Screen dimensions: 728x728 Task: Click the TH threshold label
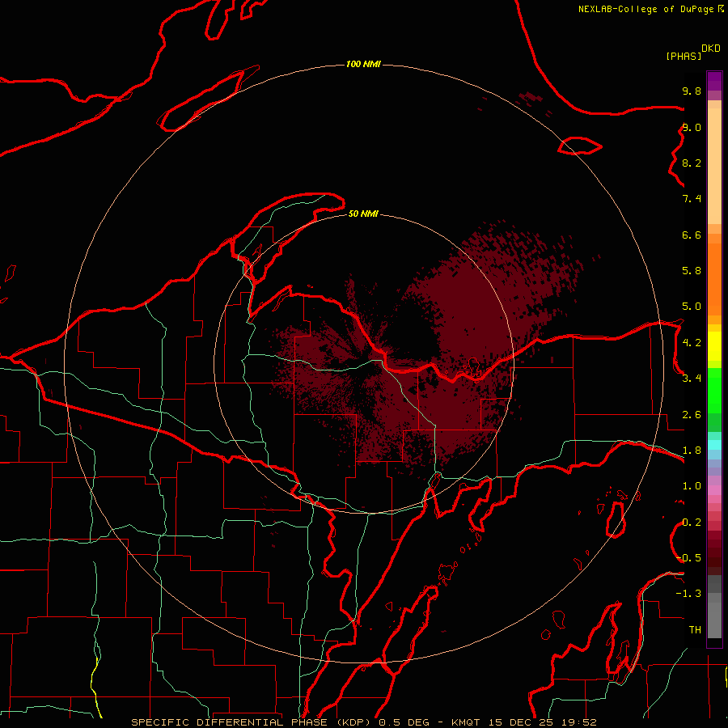coord(695,629)
